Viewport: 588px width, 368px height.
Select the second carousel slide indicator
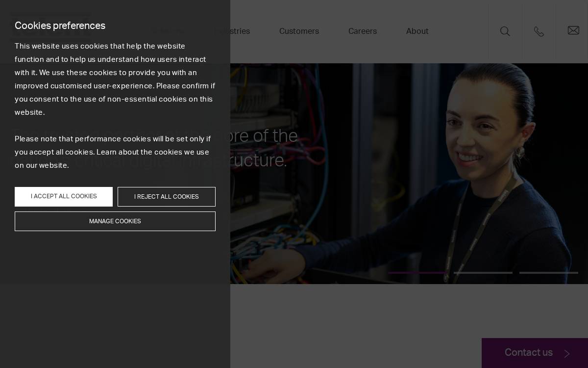(x=483, y=273)
